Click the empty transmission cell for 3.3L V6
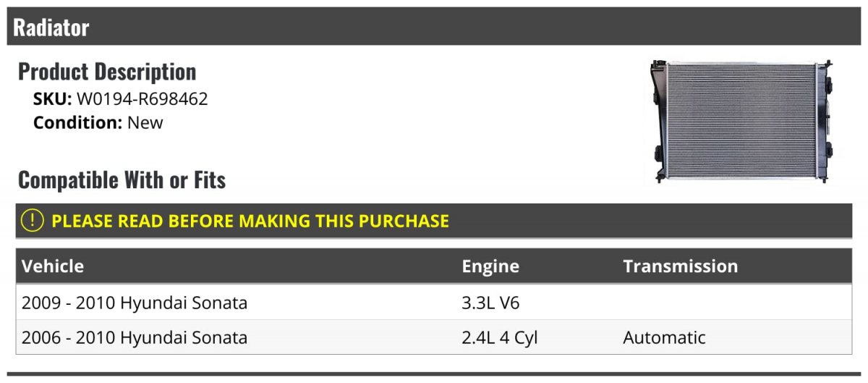The width and height of the screenshot is (868, 383). [734, 303]
